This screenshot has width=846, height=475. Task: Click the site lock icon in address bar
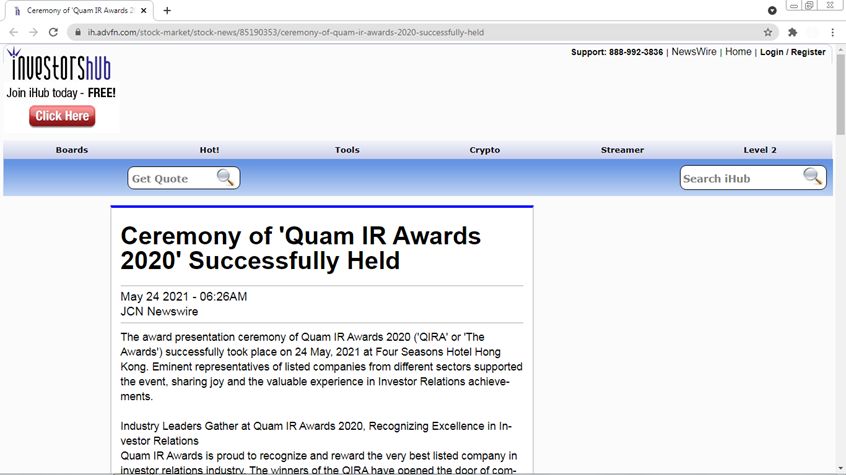click(78, 32)
